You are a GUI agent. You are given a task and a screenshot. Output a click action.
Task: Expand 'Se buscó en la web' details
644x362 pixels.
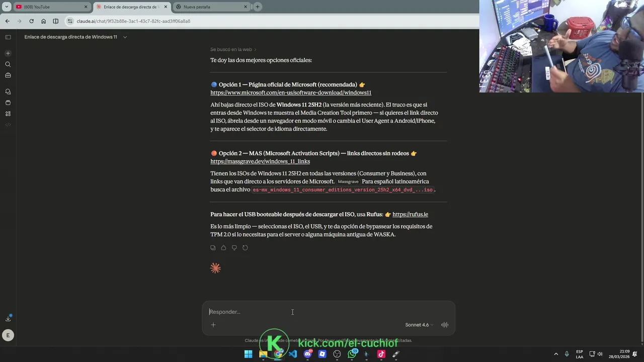pos(233,49)
